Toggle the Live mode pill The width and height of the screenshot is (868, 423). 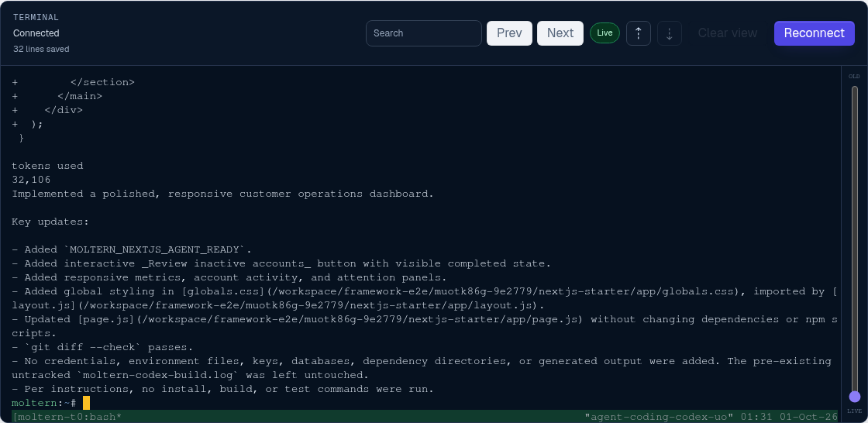click(x=604, y=33)
